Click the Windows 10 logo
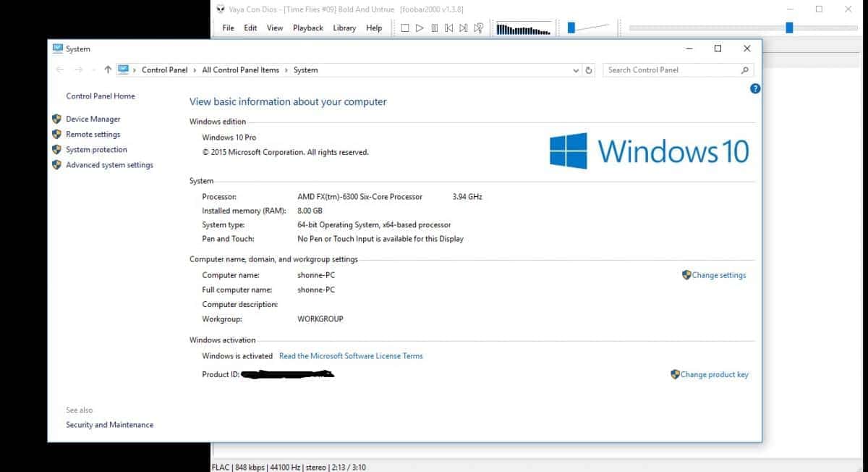Screen dimensions: 868x472 649,151
